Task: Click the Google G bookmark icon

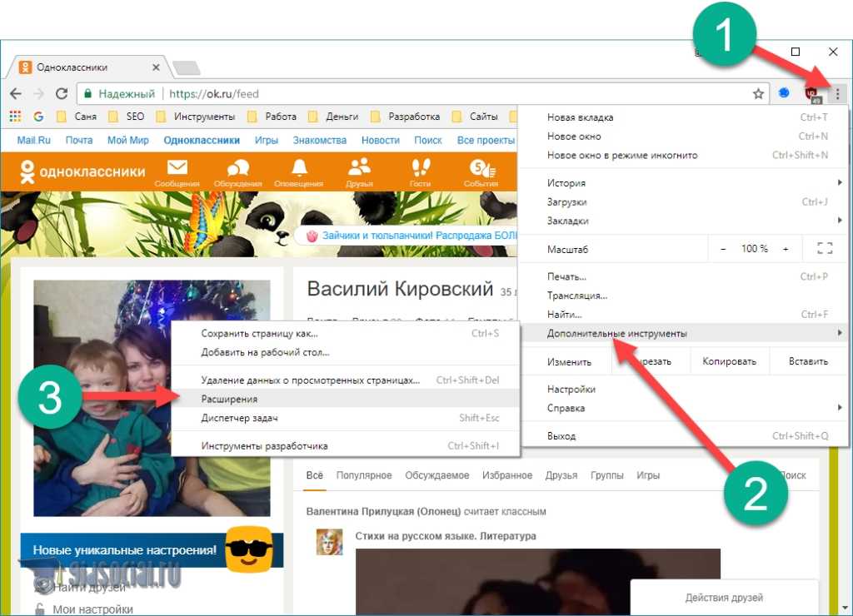Action: coord(38,117)
